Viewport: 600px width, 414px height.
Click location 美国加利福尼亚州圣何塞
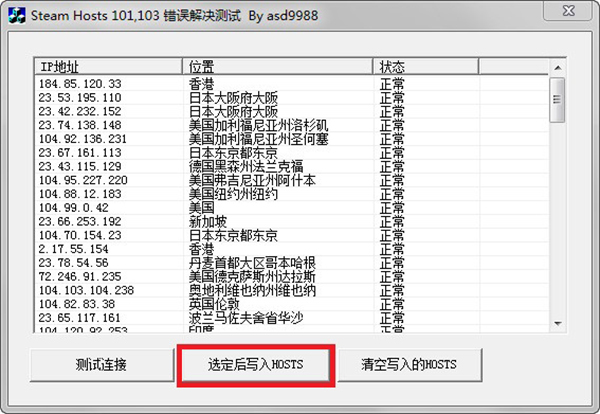258,139
